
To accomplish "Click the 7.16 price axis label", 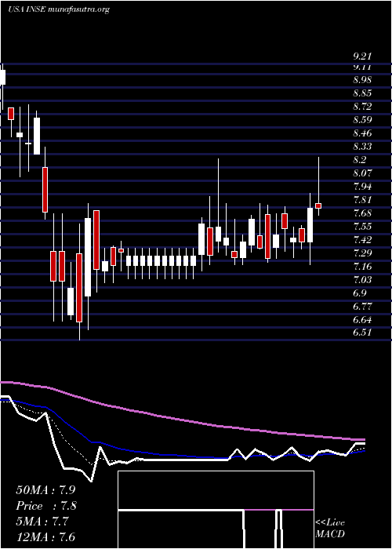I will 362,266.
